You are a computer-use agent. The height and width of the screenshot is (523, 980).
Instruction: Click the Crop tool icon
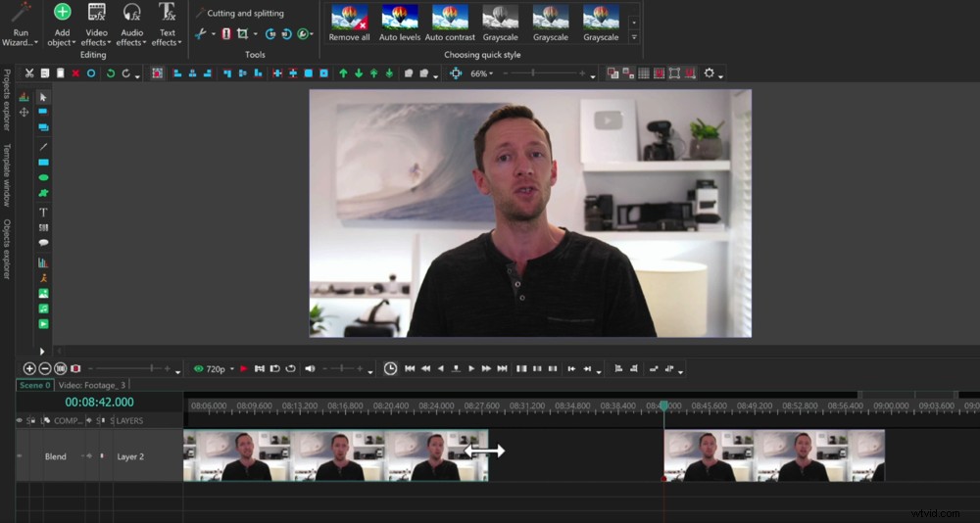242,33
